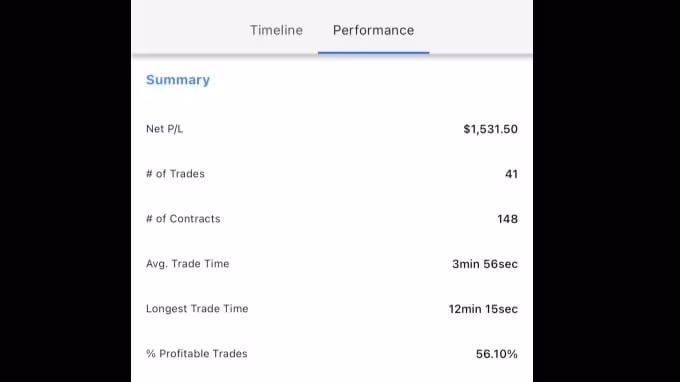This screenshot has width=680, height=382.
Task: Click the 56.10% profitable trades value
Action: pyautogui.click(x=497, y=354)
